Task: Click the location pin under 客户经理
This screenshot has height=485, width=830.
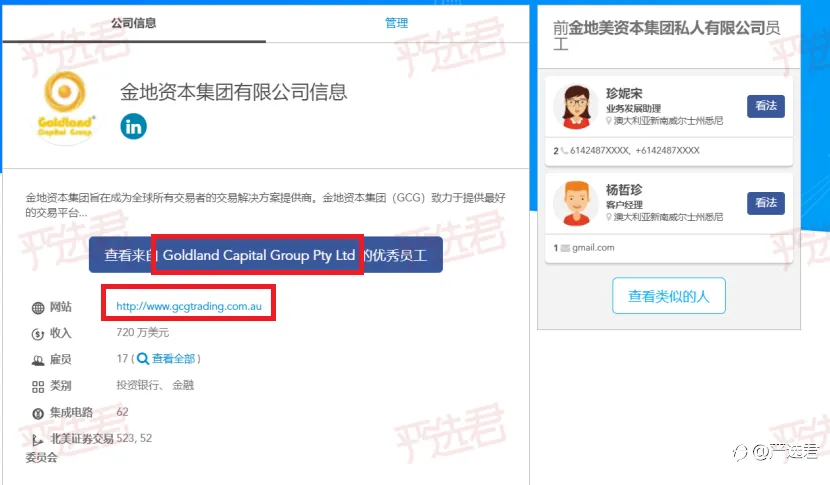Action: pyautogui.click(x=609, y=217)
